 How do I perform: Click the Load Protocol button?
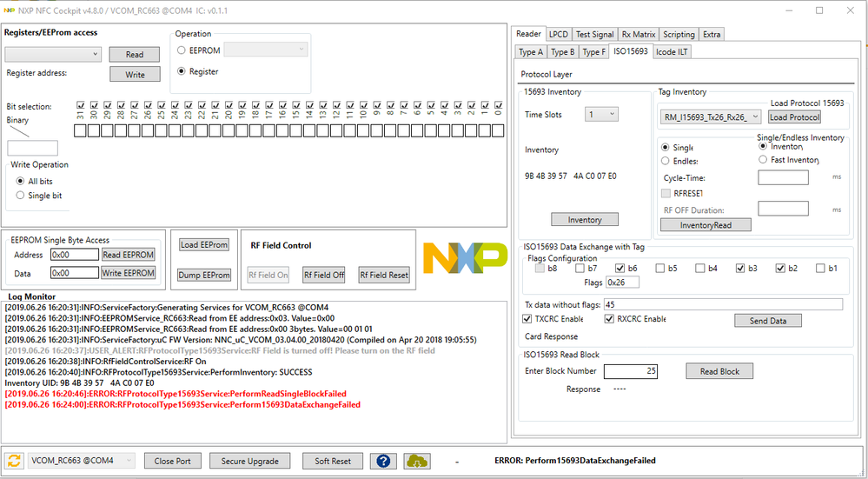[794, 116]
